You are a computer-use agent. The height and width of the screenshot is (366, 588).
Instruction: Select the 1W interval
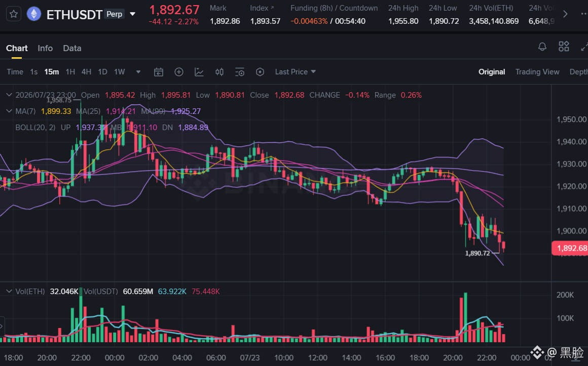pyautogui.click(x=119, y=72)
